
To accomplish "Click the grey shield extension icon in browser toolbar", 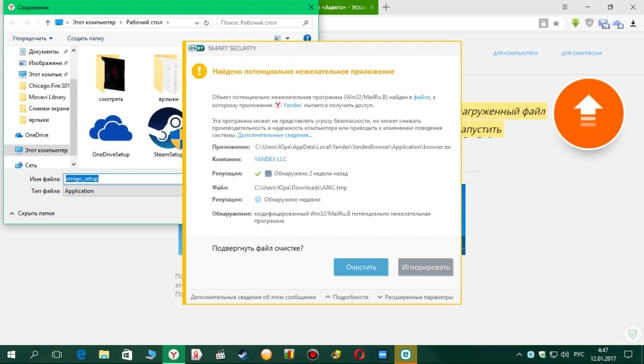I will (589, 23).
